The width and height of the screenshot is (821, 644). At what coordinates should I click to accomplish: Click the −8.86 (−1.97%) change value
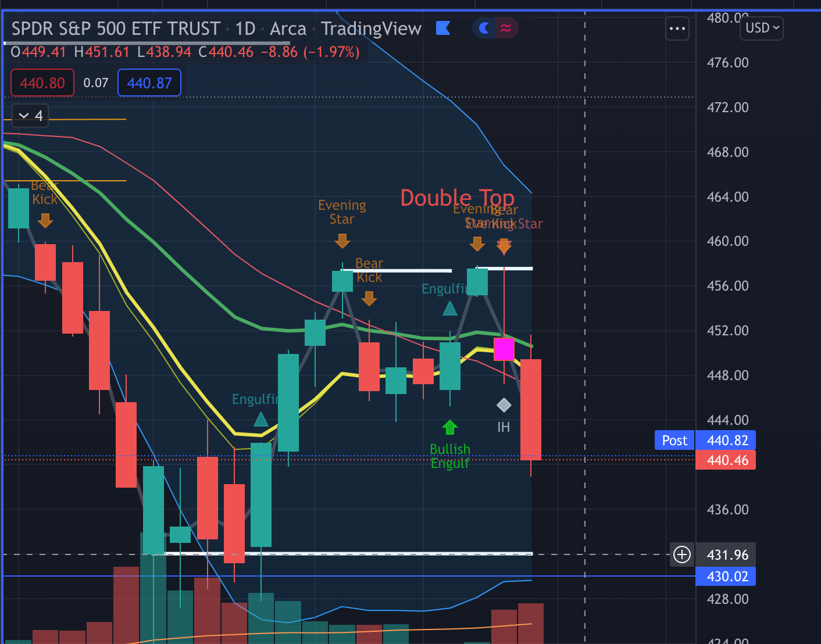click(310, 52)
